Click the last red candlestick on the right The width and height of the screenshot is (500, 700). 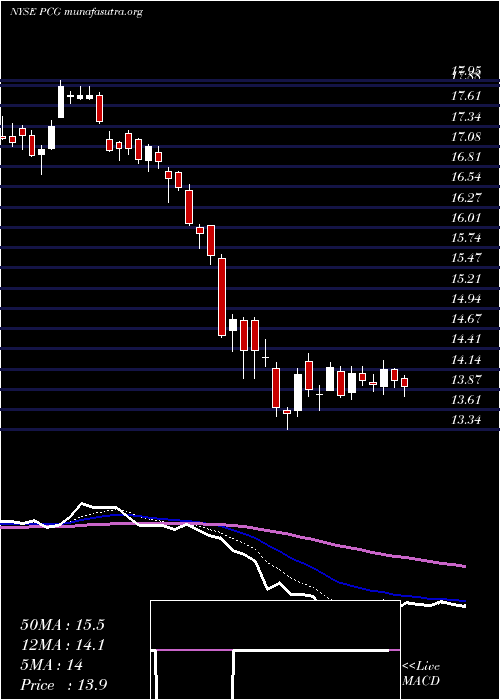tap(404, 382)
